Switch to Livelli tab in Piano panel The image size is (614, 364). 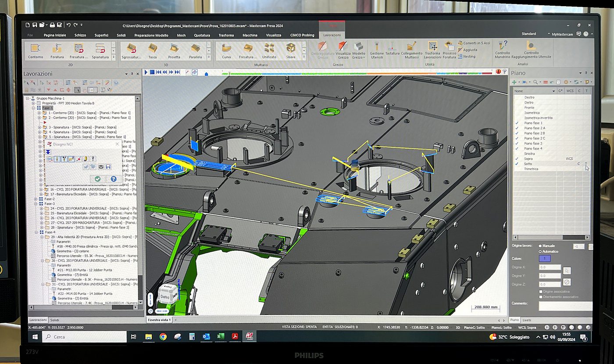[527, 320]
